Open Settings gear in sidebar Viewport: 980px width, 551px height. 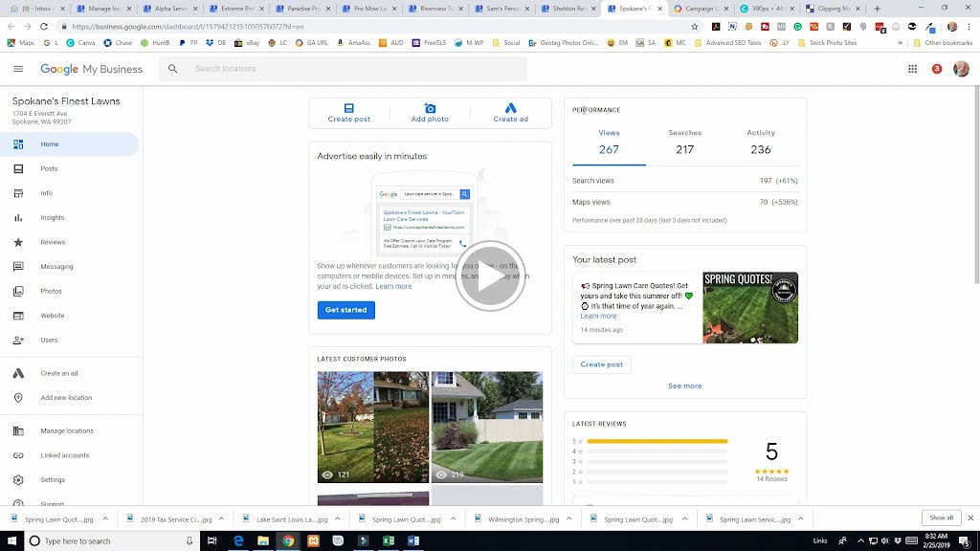coord(18,480)
